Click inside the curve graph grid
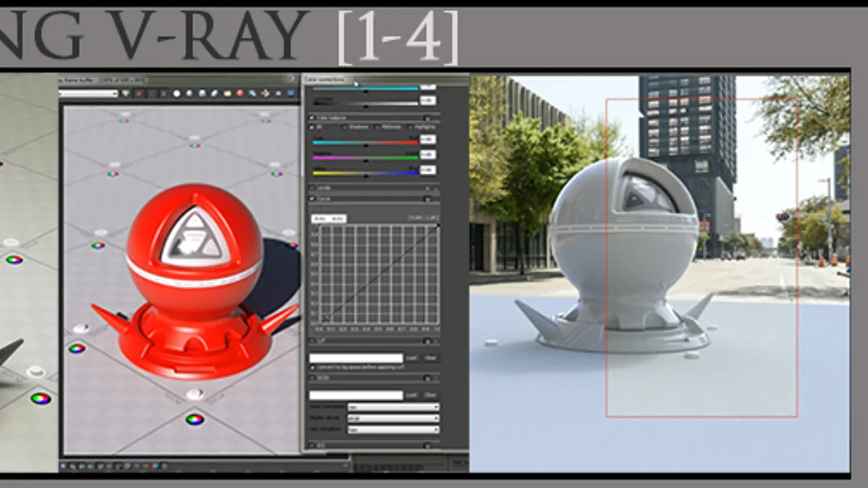Image resolution: width=868 pixels, height=488 pixels. click(378, 274)
